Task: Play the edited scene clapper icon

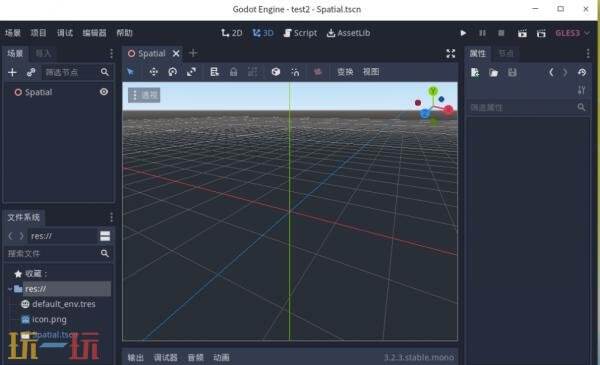Action: click(x=522, y=33)
